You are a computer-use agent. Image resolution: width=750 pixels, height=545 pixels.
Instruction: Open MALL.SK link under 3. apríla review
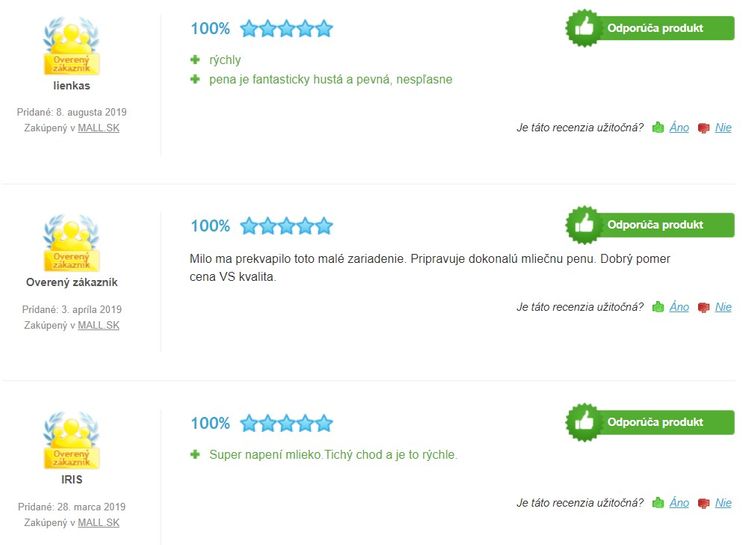99,325
